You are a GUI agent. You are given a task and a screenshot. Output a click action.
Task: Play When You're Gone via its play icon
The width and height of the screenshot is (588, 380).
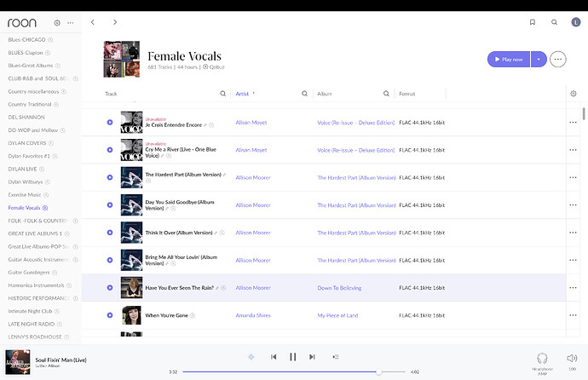[x=110, y=315]
